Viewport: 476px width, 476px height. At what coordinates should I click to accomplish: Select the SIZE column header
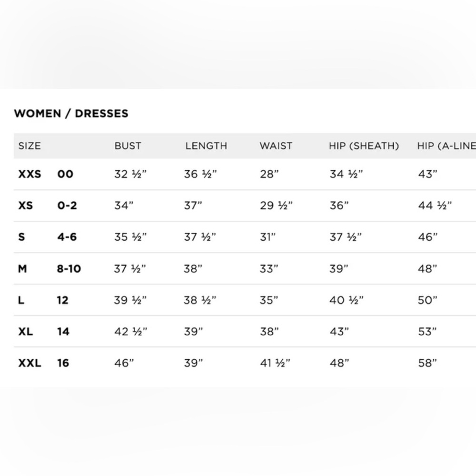pos(30,146)
